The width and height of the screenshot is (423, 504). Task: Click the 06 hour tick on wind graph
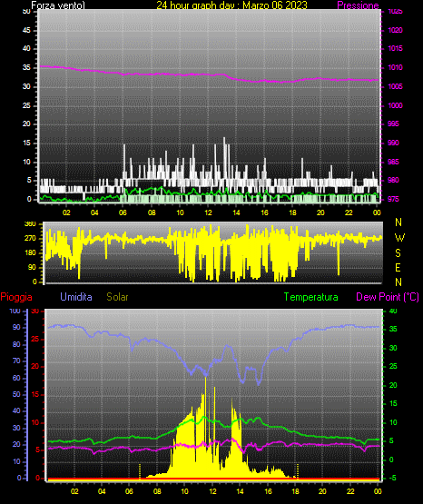[x=123, y=212]
